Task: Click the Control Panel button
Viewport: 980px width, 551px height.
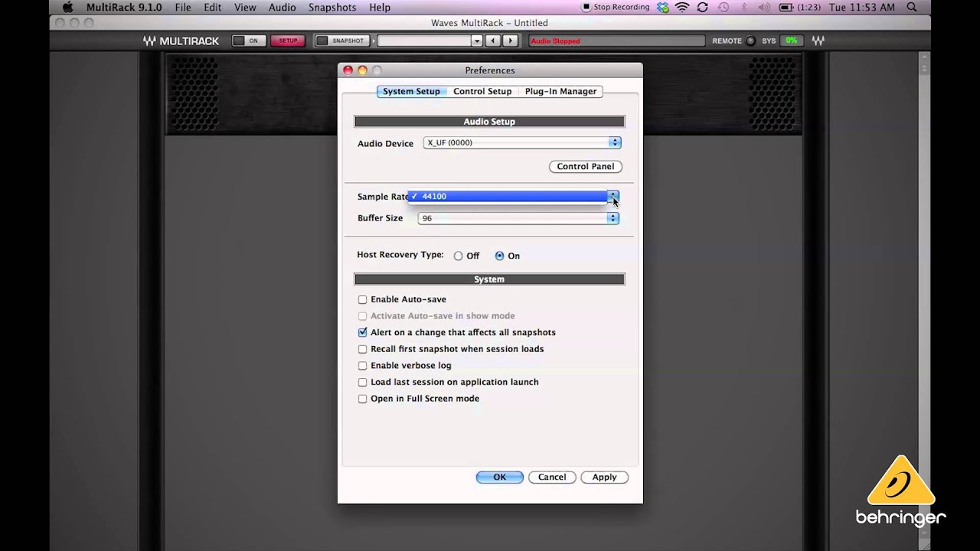Action: [586, 166]
